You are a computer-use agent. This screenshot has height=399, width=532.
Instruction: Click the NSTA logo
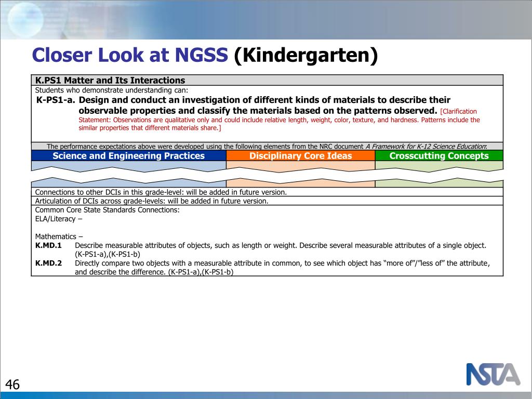(x=493, y=374)
